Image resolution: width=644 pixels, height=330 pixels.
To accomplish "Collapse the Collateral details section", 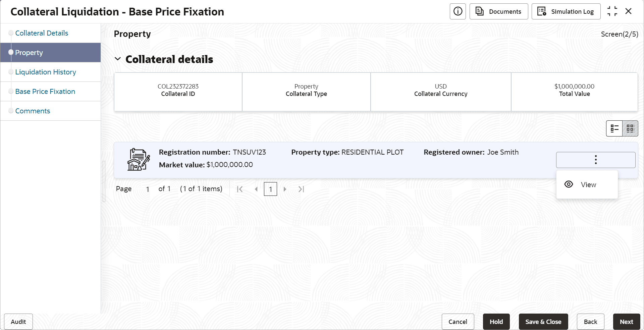I will 118,59.
